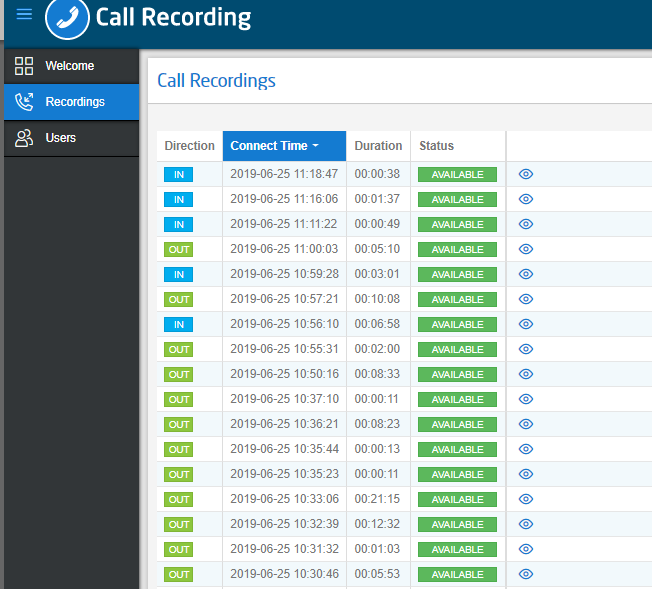
Task: View recording from 11:00:03 via eye icon
Action: tap(526, 249)
